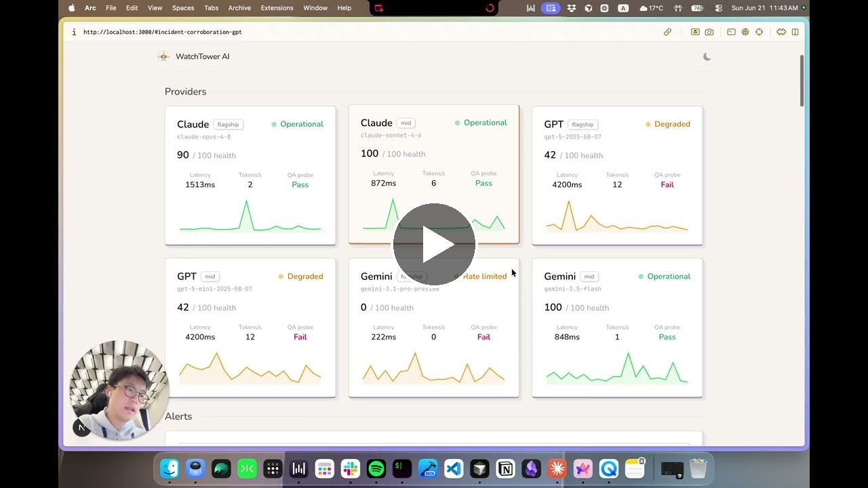Click the gpt-5-mini-2025-08-07 model name
The height and width of the screenshot is (488, 868).
[x=214, y=289]
